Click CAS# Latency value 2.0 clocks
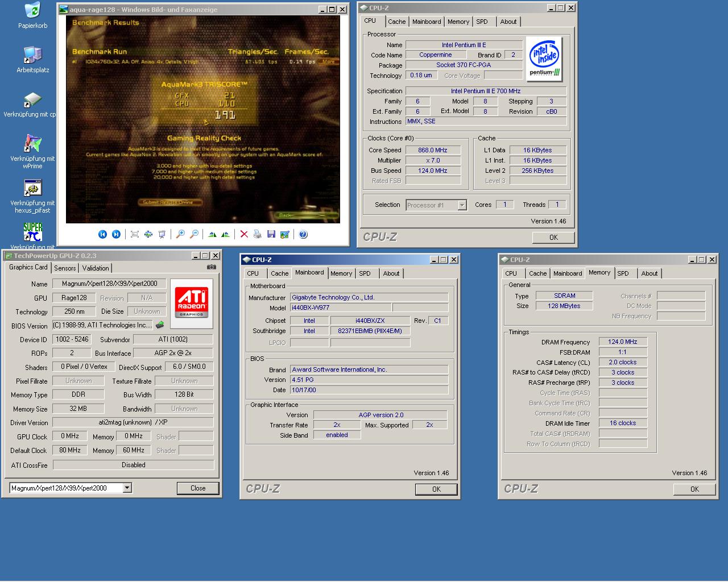This screenshot has height=582, width=728. pos(623,362)
